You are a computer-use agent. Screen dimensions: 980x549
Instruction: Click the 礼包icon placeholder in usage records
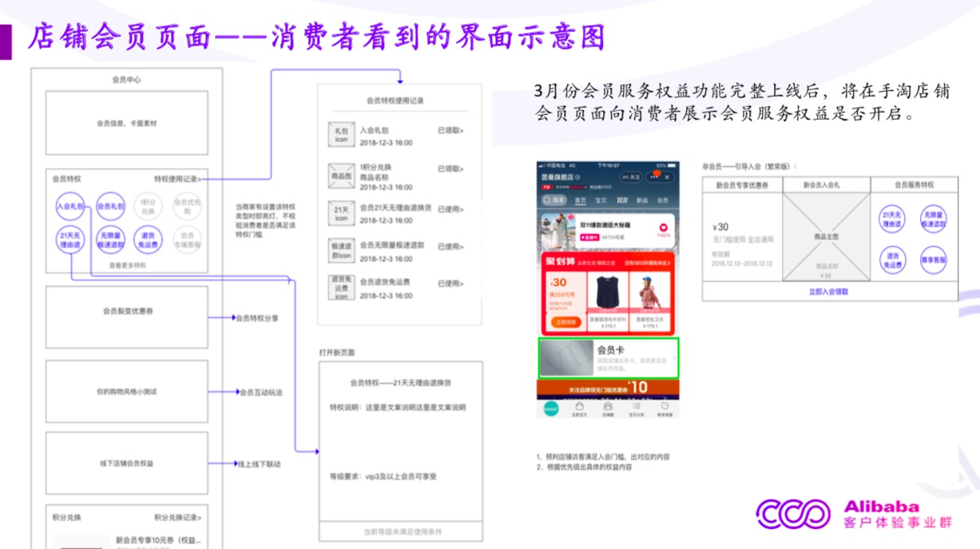[341, 134]
